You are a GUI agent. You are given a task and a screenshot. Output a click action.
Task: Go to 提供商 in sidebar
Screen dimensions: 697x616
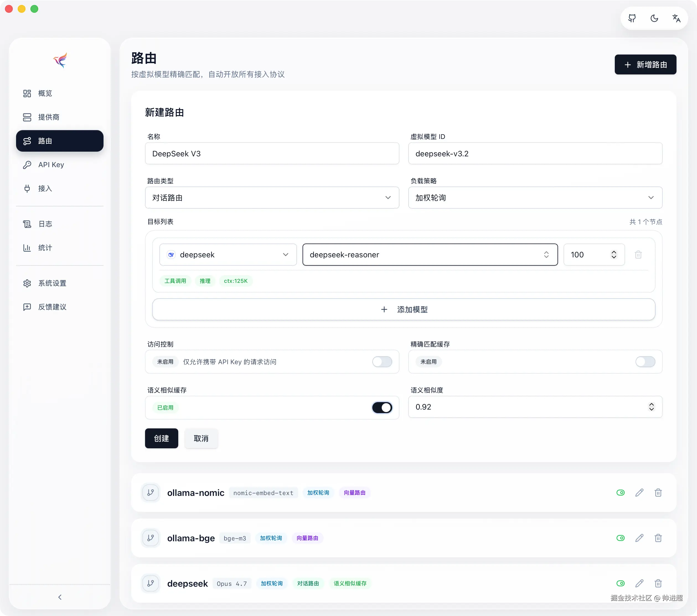click(49, 117)
